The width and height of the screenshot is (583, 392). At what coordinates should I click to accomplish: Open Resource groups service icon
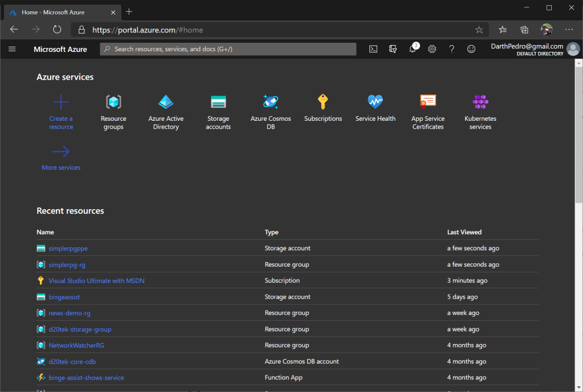[113, 103]
